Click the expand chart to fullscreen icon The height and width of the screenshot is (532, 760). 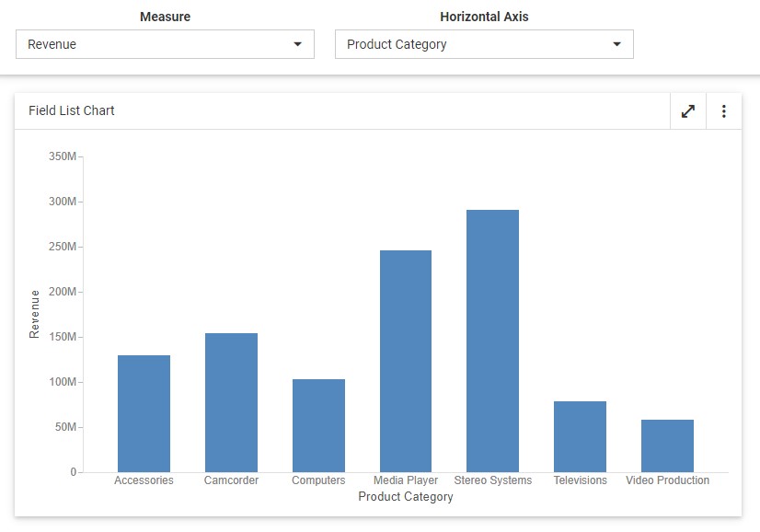pos(687,111)
